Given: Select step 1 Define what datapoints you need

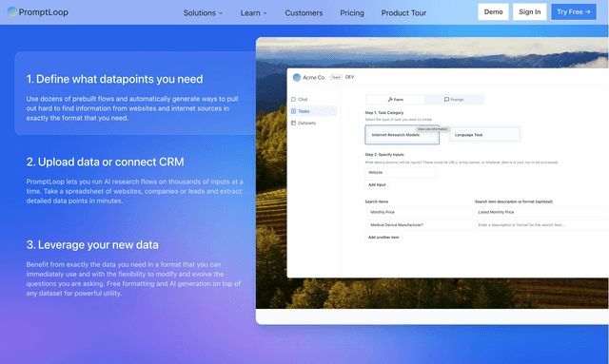Looking at the screenshot, I should (x=135, y=93).
